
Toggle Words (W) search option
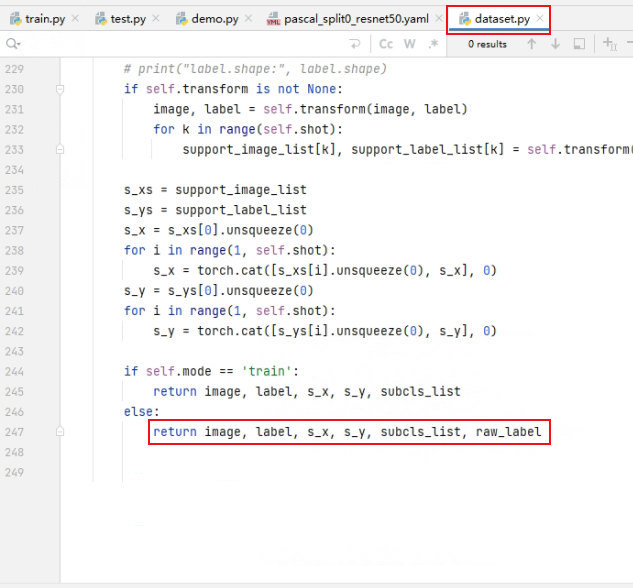click(x=410, y=44)
